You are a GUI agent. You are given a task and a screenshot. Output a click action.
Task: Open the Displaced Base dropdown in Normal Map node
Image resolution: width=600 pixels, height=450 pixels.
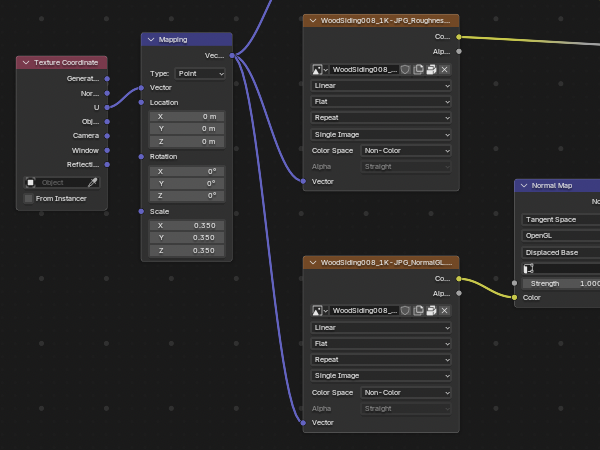pyautogui.click(x=561, y=253)
